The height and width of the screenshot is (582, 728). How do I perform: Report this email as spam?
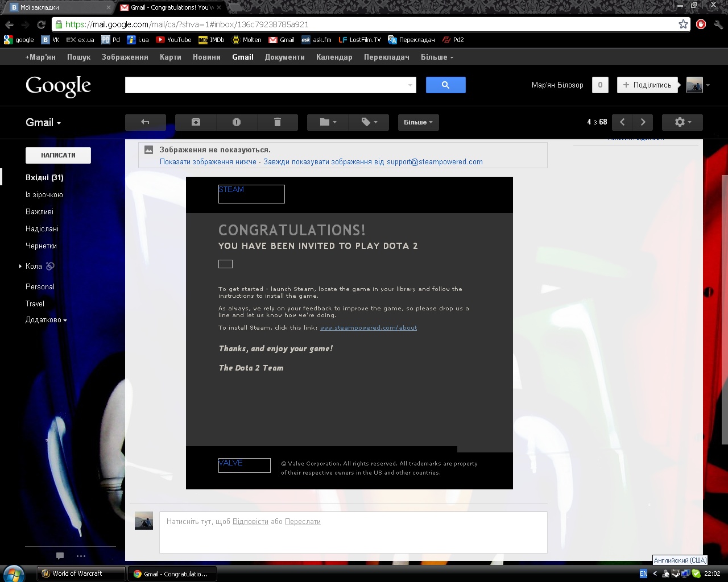[x=237, y=122]
